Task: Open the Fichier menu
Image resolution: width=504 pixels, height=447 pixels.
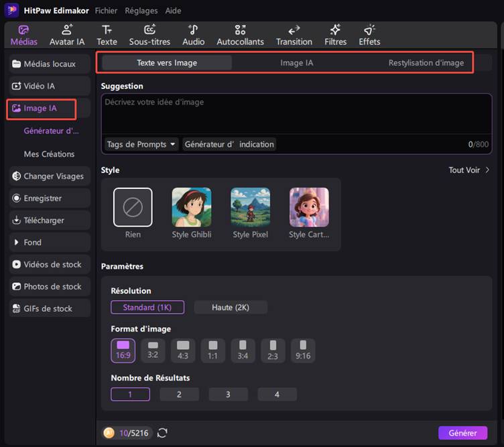Action: pyautogui.click(x=106, y=11)
